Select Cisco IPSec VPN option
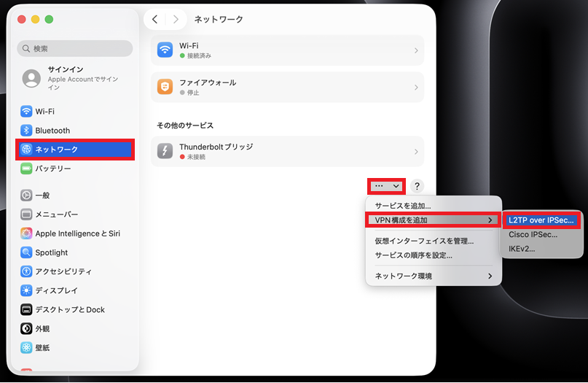 (533, 234)
